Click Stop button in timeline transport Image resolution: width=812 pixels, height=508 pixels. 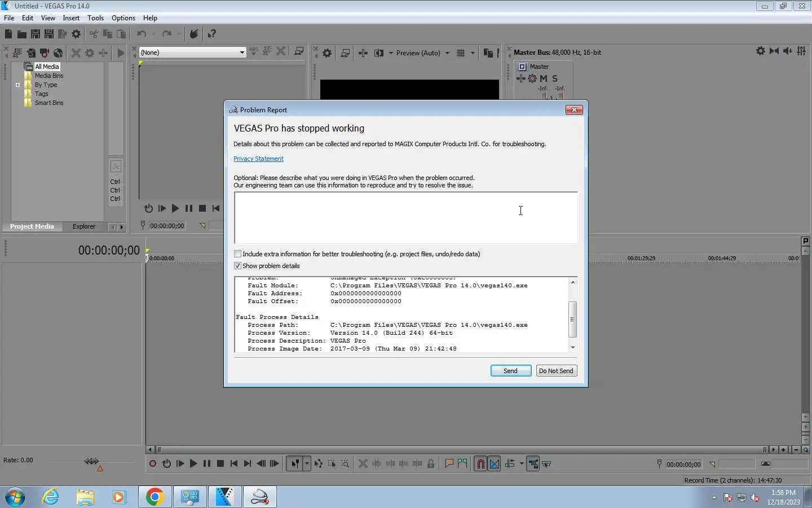point(220,464)
